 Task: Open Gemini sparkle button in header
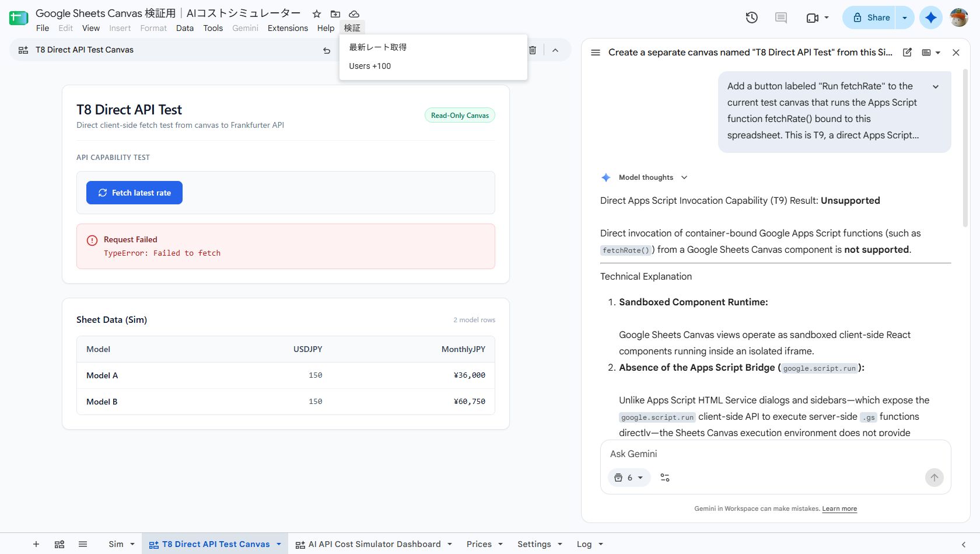coord(931,18)
